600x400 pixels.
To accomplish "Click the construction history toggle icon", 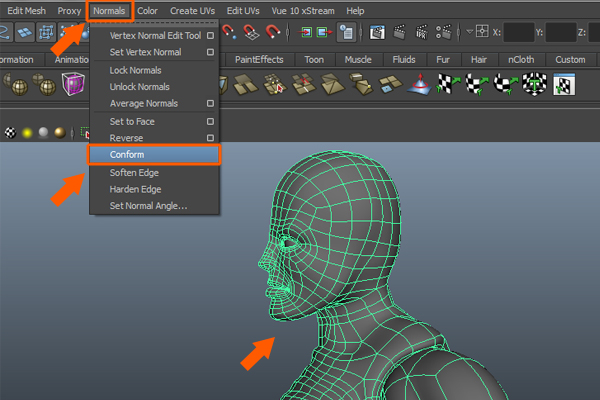I will [x=345, y=33].
